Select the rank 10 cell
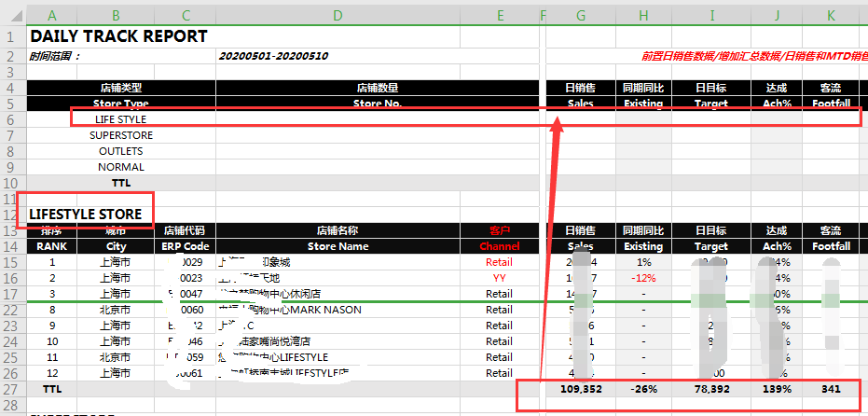 [x=52, y=341]
